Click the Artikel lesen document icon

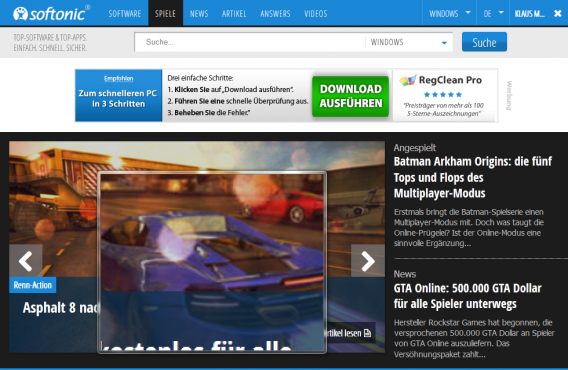367,333
